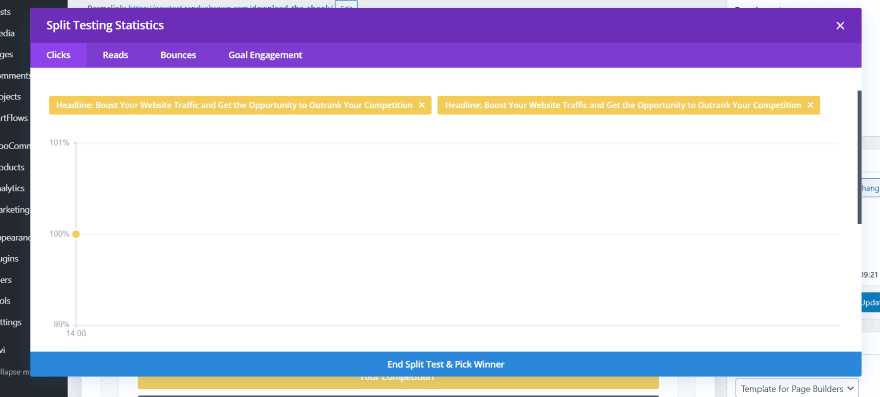Remove the right-hand Headline subject tag
880x397 pixels.
pos(810,105)
